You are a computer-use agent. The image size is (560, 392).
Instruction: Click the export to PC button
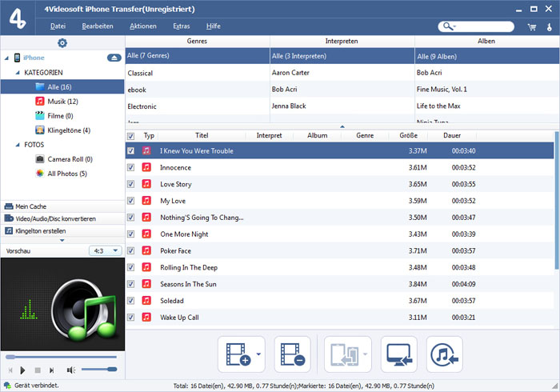399,354
